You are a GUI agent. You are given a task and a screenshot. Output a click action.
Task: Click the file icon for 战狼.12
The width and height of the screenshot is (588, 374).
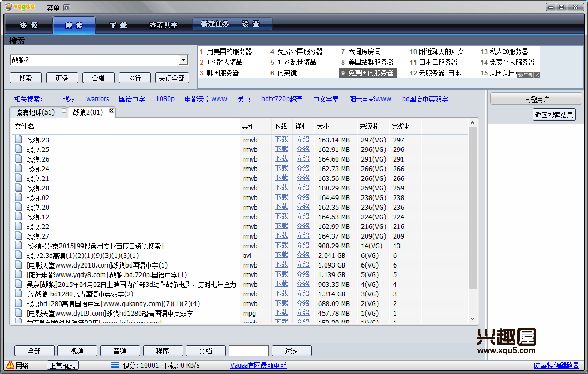[x=18, y=216]
